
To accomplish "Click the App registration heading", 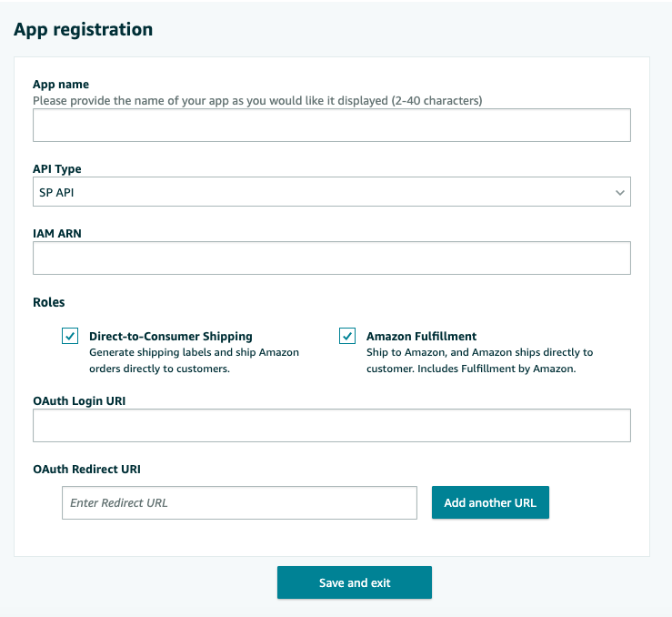I will click(x=83, y=29).
